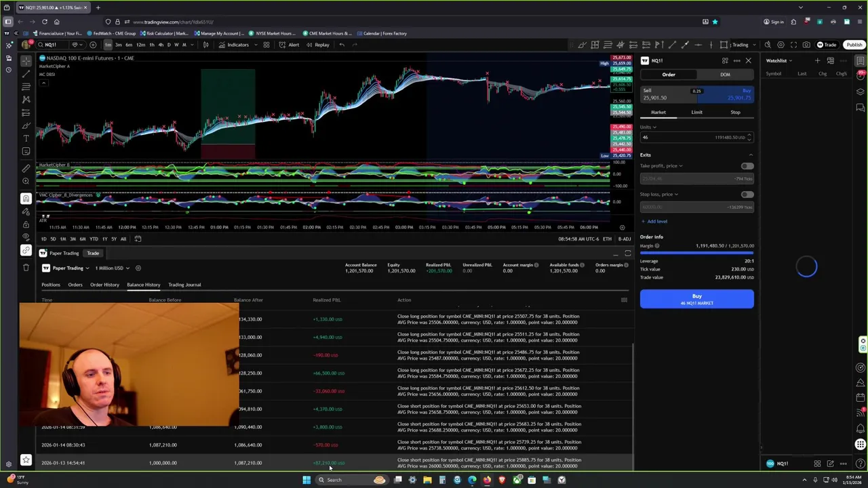This screenshot has width=868, height=488.
Task: Open the layout templates grid icon
Action: pos(267,45)
